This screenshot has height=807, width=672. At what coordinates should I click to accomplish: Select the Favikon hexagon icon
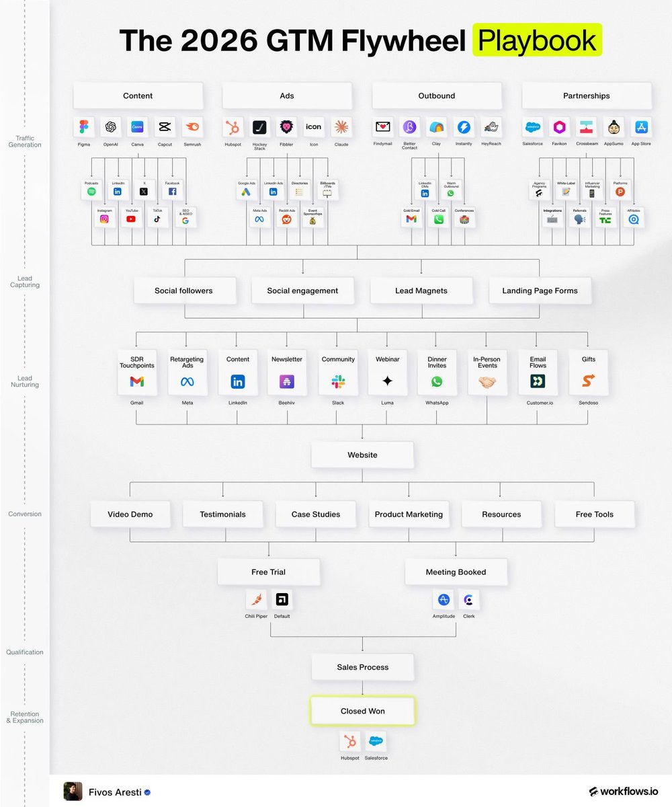coord(560,127)
